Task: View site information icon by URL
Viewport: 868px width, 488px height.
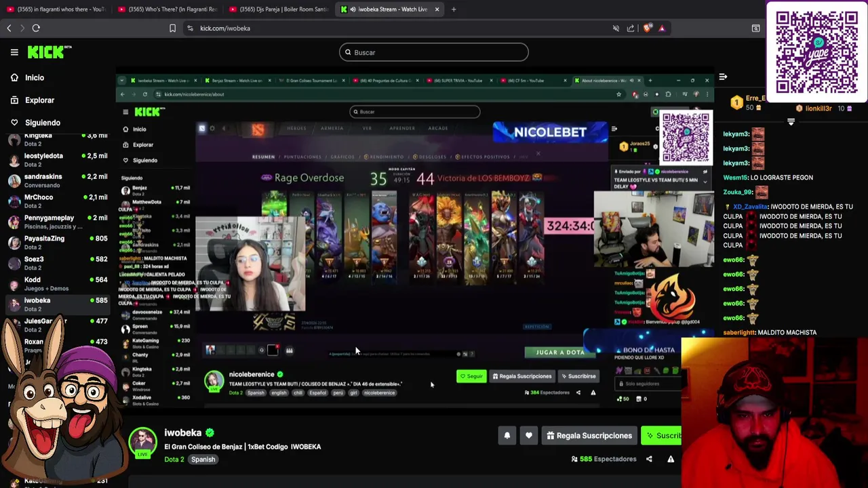Action: [190, 28]
